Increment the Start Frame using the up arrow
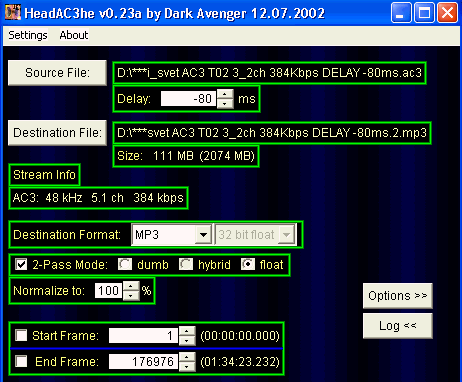 (187, 331)
